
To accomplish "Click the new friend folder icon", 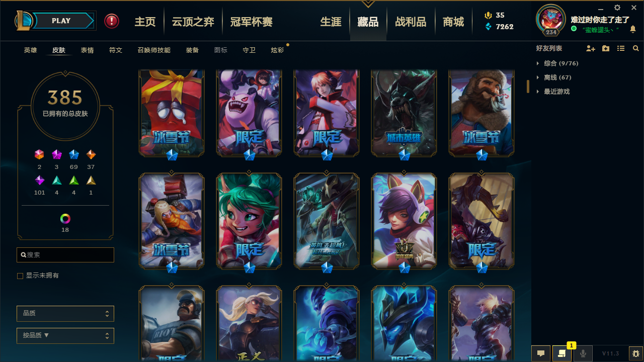I will click(x=606, y=48).
